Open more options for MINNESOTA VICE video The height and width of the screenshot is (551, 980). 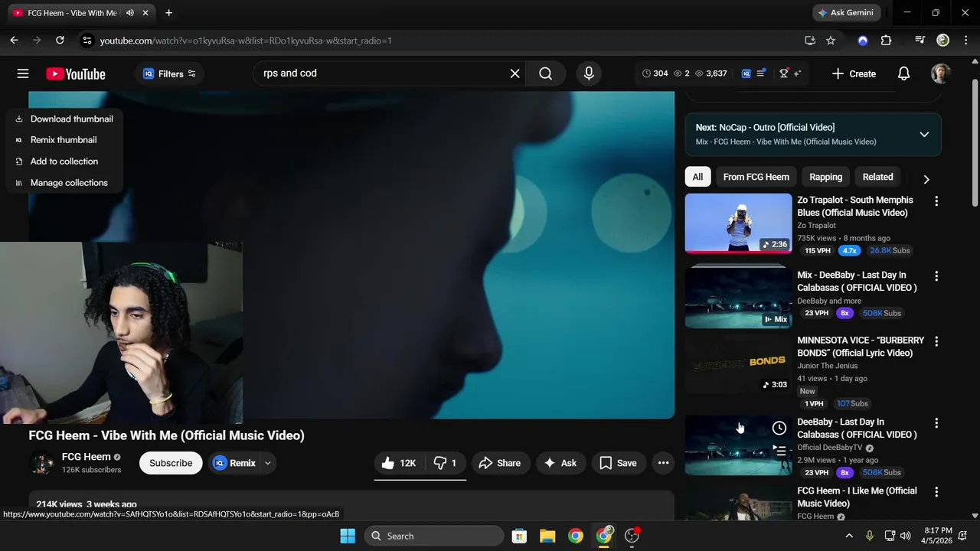click(x=936, y=341)
